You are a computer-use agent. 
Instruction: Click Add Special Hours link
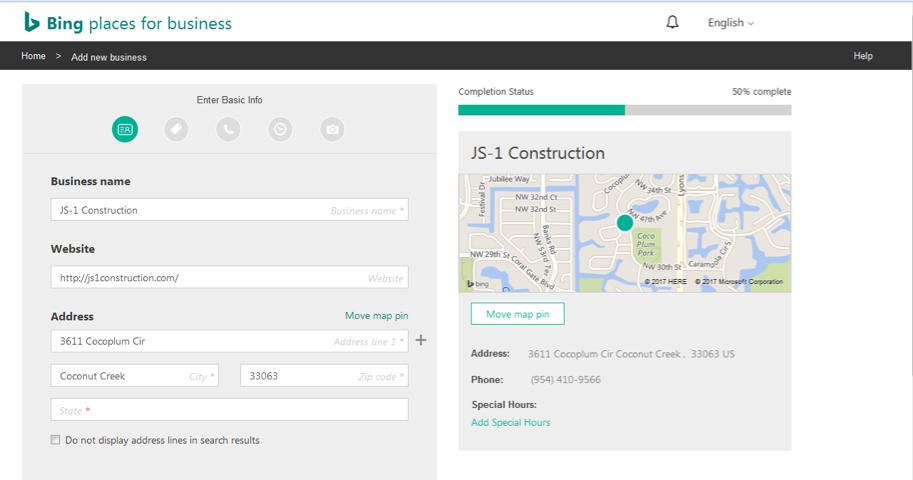511,422
